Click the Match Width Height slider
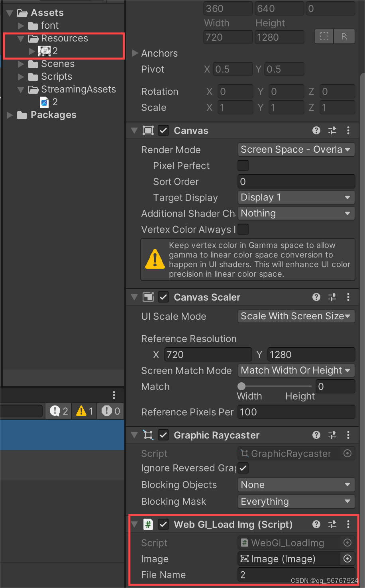Viewport: 365px width, 588px height. pos(275,386)
